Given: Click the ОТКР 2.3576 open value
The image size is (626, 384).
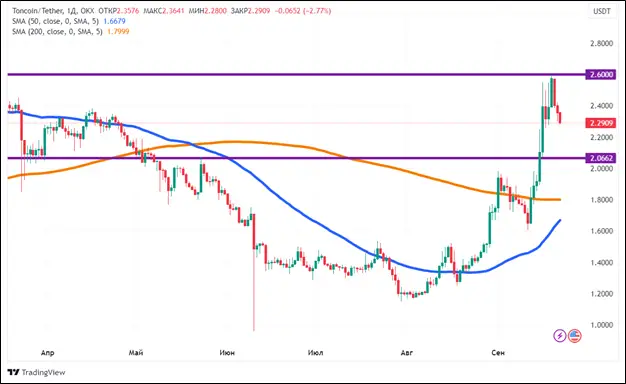Looking at the screenshot, I should click(x=119, y=11).
